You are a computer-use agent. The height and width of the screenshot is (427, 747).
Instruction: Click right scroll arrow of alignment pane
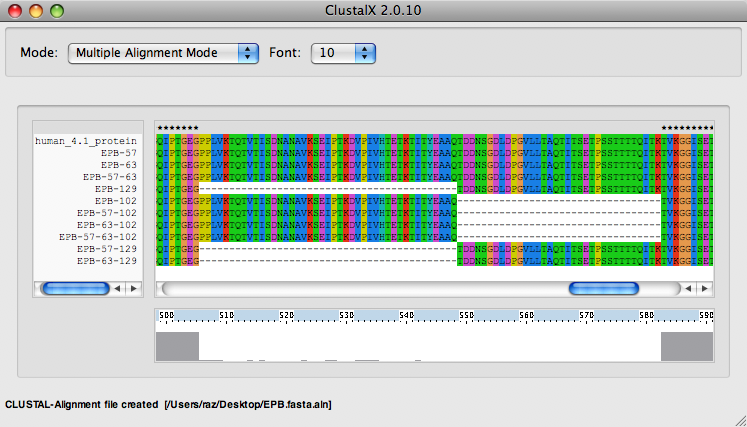[706, 288]
